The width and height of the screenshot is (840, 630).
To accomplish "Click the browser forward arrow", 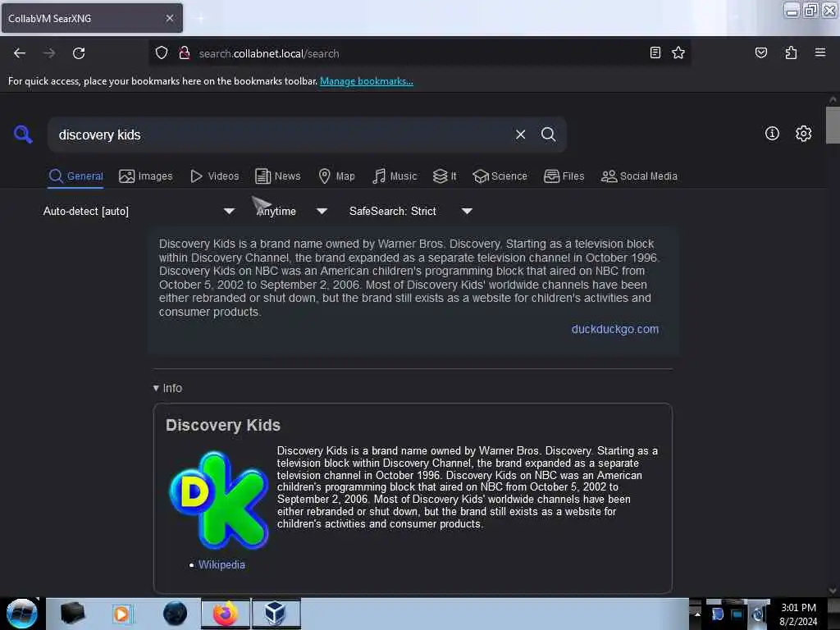I will (x=48, y=53).
